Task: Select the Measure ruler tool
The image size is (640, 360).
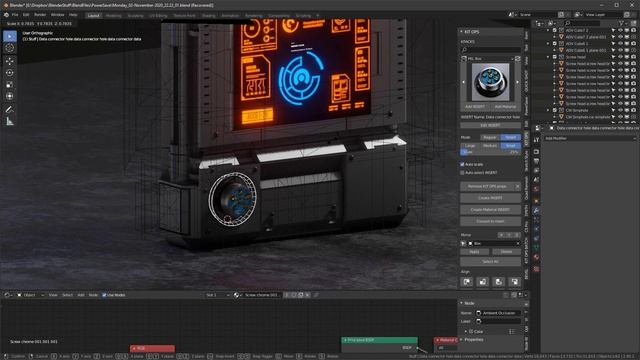Action: click(10, 121)
